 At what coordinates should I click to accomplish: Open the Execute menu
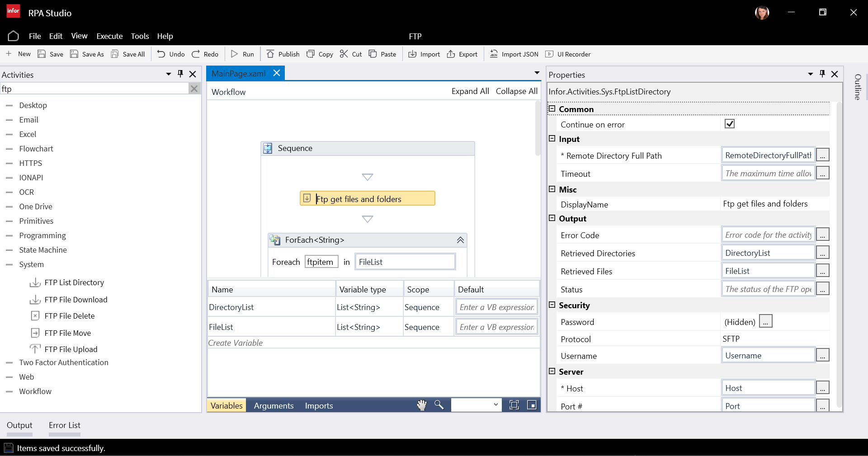click(109, 36)
